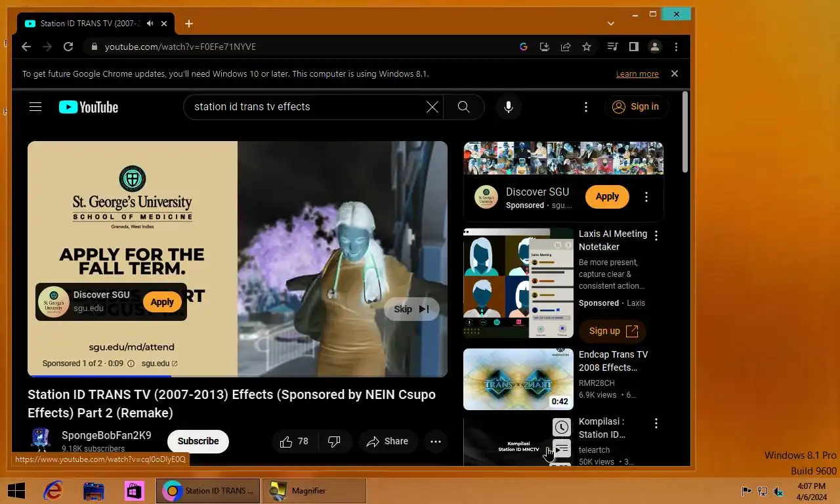Open the Laxis AI Meeting Notetaker thumbnail
Screen dimensions: 840x504
(518, 283)
